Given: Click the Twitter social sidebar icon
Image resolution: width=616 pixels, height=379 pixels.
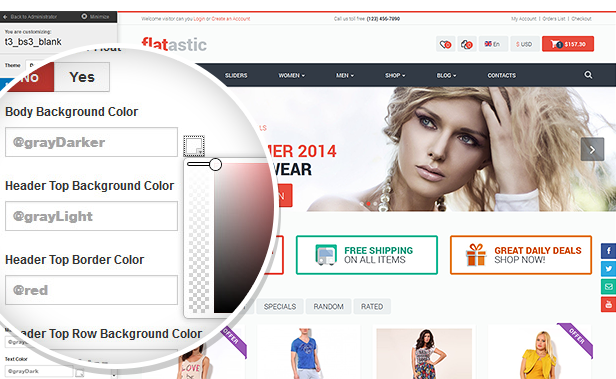Looking at the screenshot, I should [x=608, y=269].
